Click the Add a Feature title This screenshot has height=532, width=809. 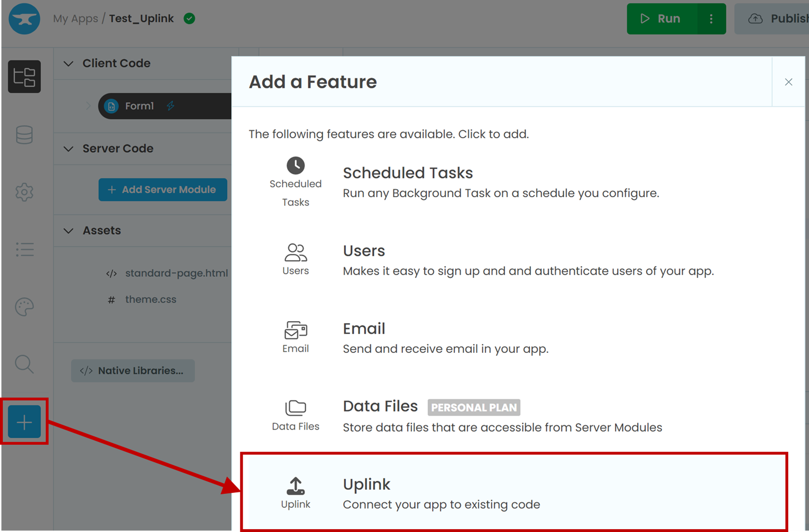click(313, 82)
